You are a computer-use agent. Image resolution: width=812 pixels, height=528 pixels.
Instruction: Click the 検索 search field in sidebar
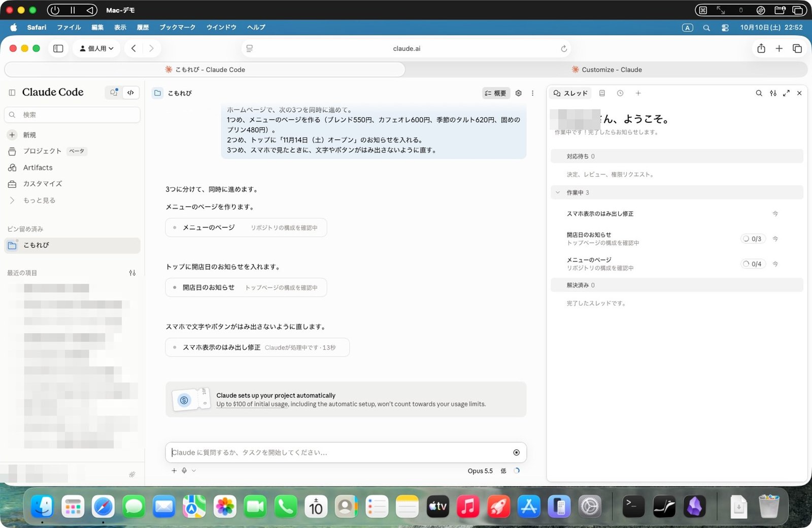click(x=72, y=115)
